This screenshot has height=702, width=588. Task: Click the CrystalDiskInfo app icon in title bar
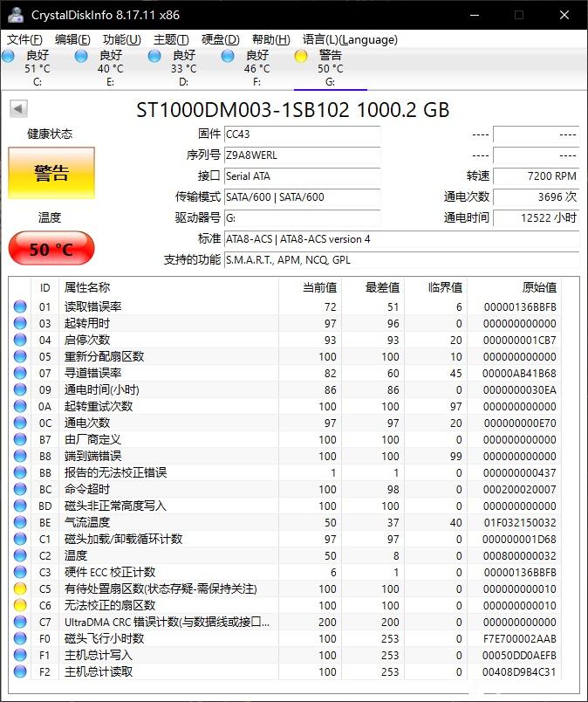coord(16,15)
